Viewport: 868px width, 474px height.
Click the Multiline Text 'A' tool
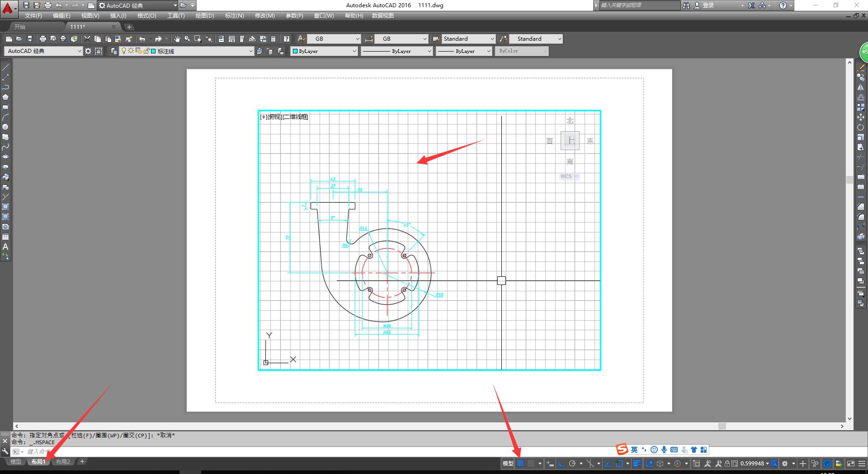point(5,247)
